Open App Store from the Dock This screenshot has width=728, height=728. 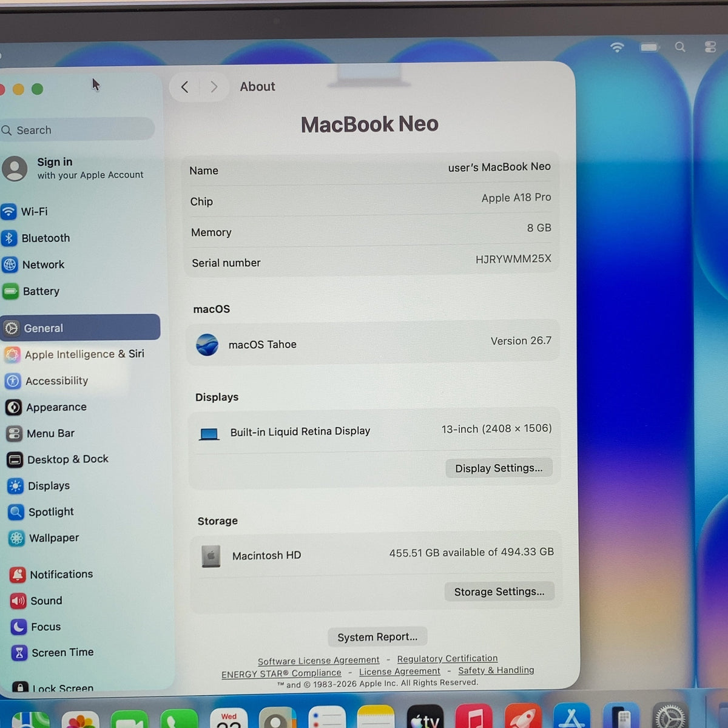pos(571,716)
